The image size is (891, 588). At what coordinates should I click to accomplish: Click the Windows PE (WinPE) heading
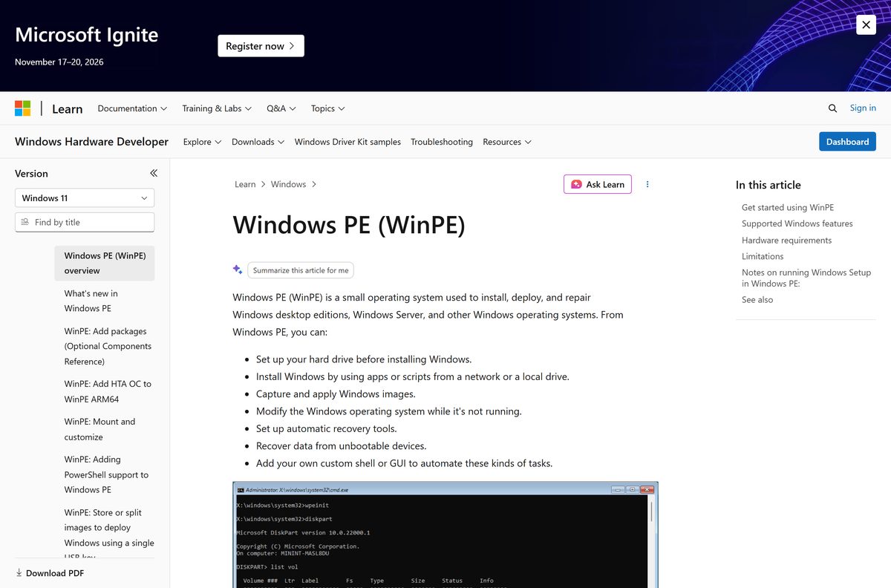click(x=349, y=224)
